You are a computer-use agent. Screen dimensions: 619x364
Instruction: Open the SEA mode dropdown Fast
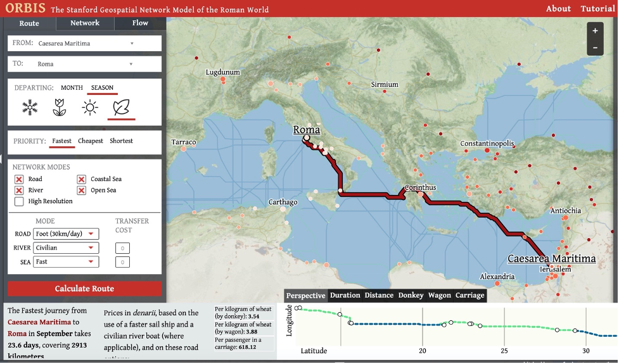(x=66, y=262)
